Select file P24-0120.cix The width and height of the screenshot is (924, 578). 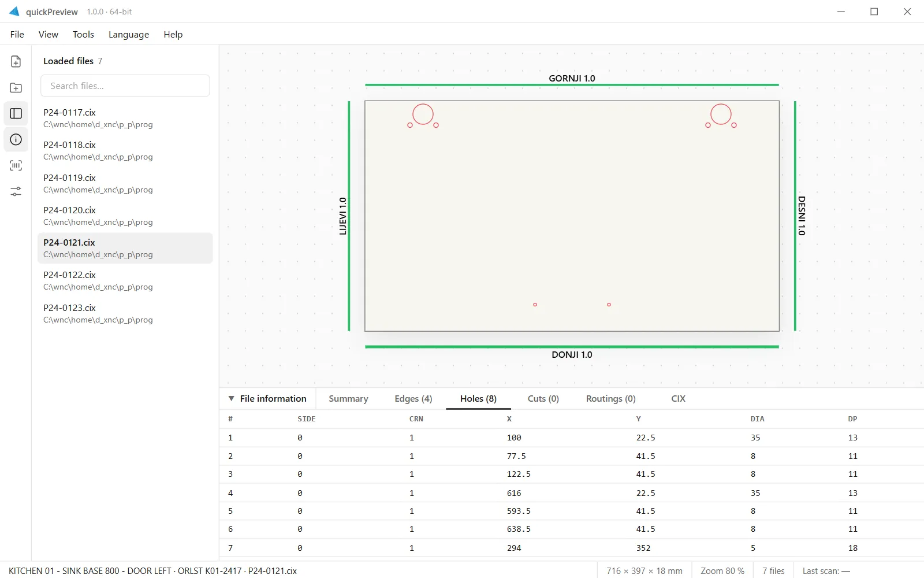click(125, 216)
